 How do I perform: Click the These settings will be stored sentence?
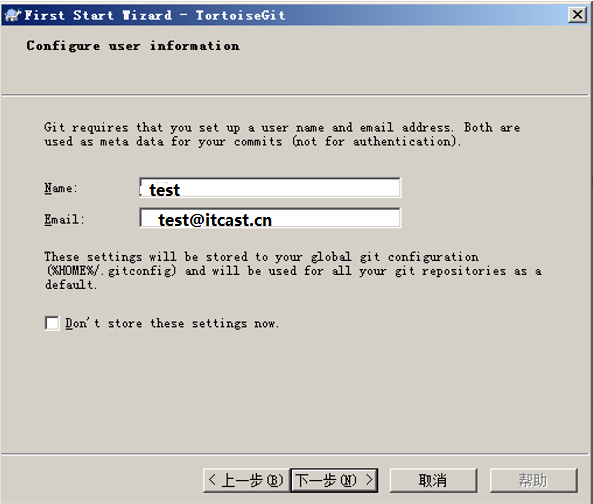[x=293, y=271]
